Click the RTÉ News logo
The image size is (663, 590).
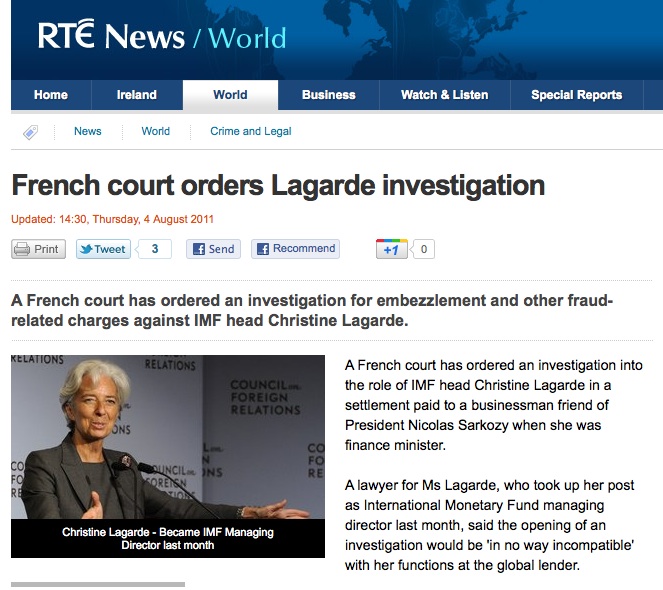click(x=111, y=36)
